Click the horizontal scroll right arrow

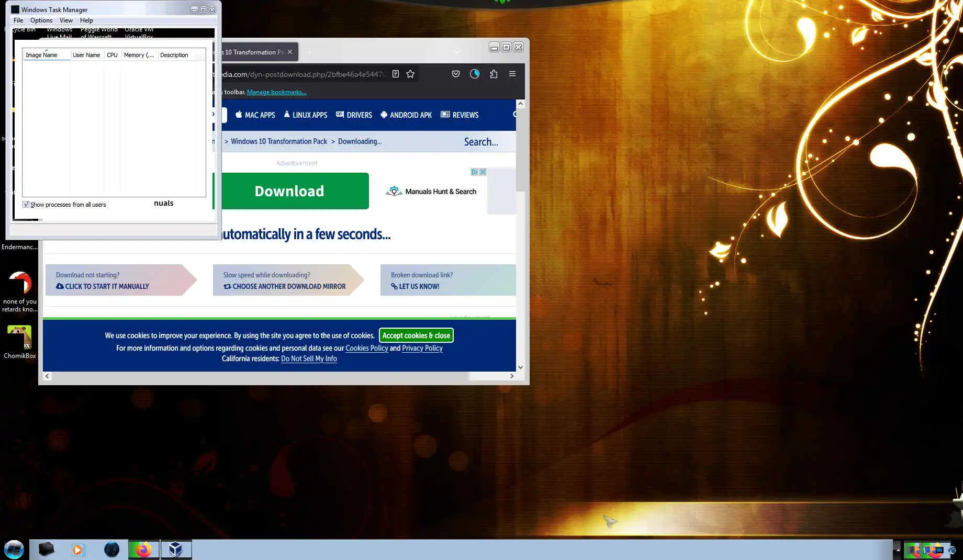coord(512,376)
